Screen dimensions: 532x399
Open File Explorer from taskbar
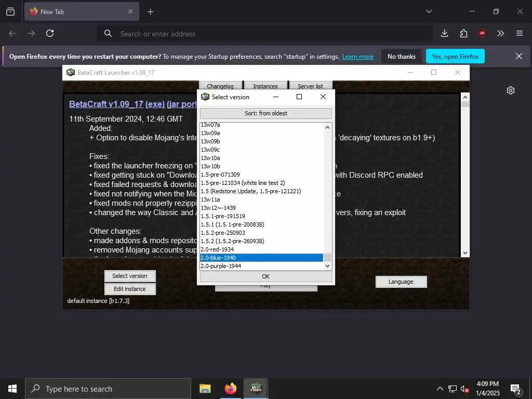tap(205, 389)
